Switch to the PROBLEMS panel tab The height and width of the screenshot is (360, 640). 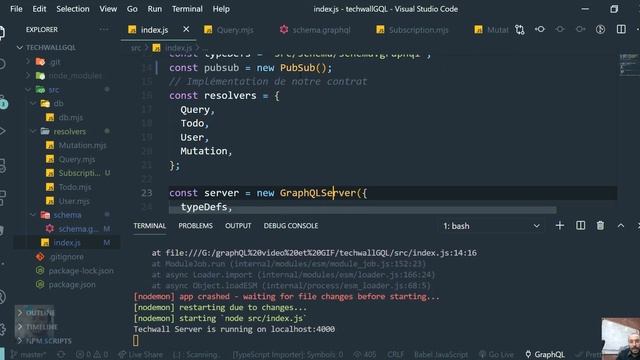[196, 226]
